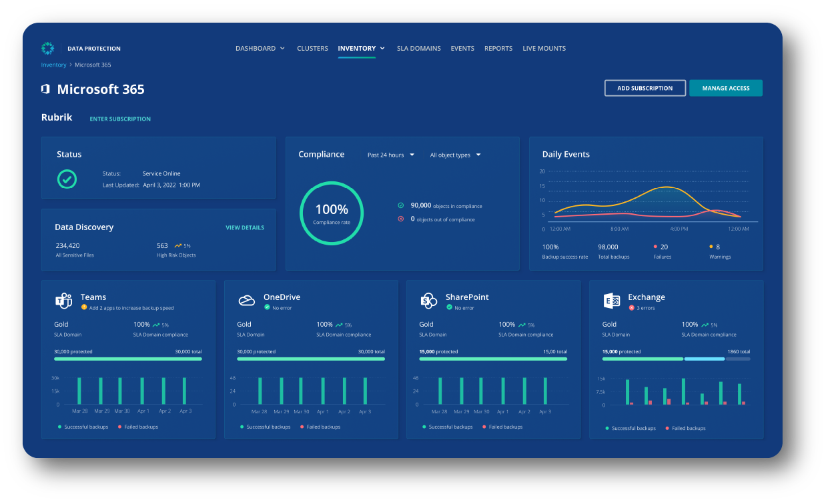
Task: Click the Enter Subscription link
Action: click(120, 119)
